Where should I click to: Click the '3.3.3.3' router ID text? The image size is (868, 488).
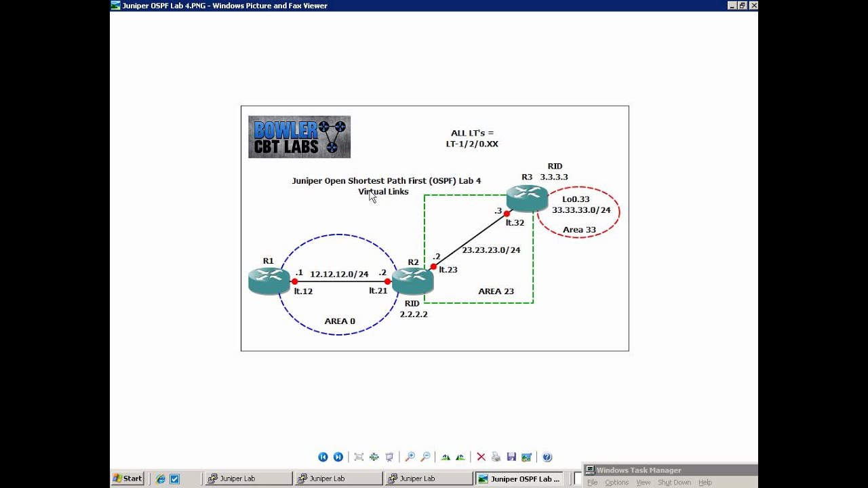[554, 177]
